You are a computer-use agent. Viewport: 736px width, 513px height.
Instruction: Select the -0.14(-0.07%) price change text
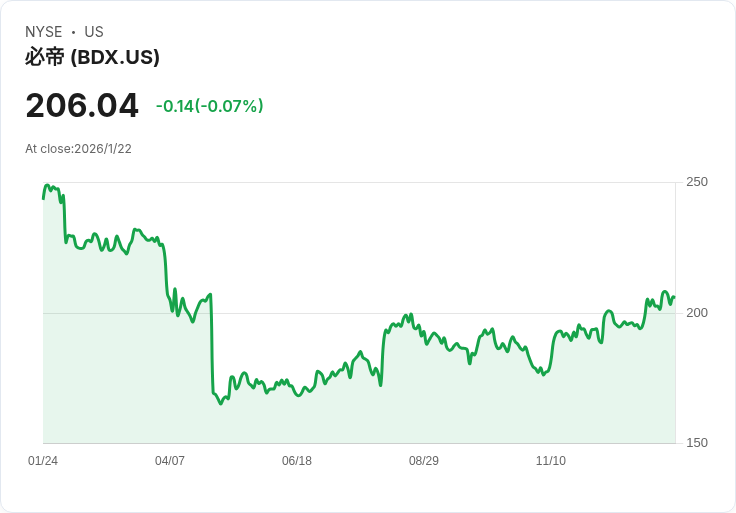tap(209, 106)
